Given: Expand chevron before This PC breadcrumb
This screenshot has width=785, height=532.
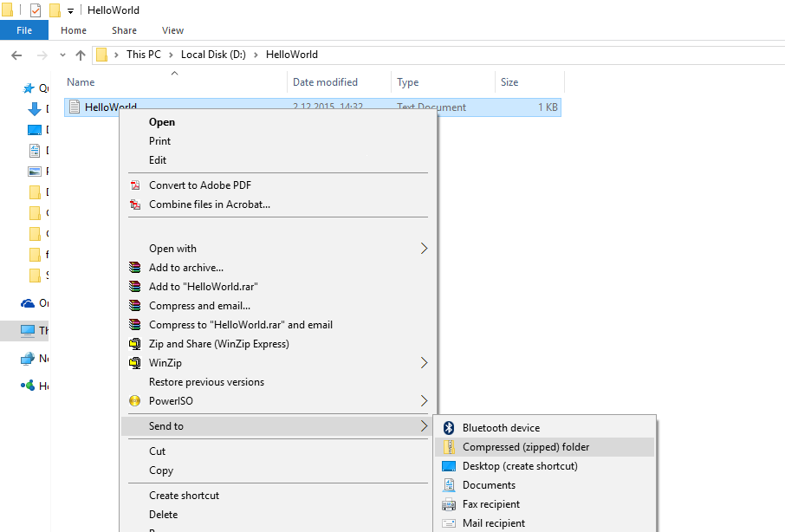Looking at the screenshot, I should 116,55.
